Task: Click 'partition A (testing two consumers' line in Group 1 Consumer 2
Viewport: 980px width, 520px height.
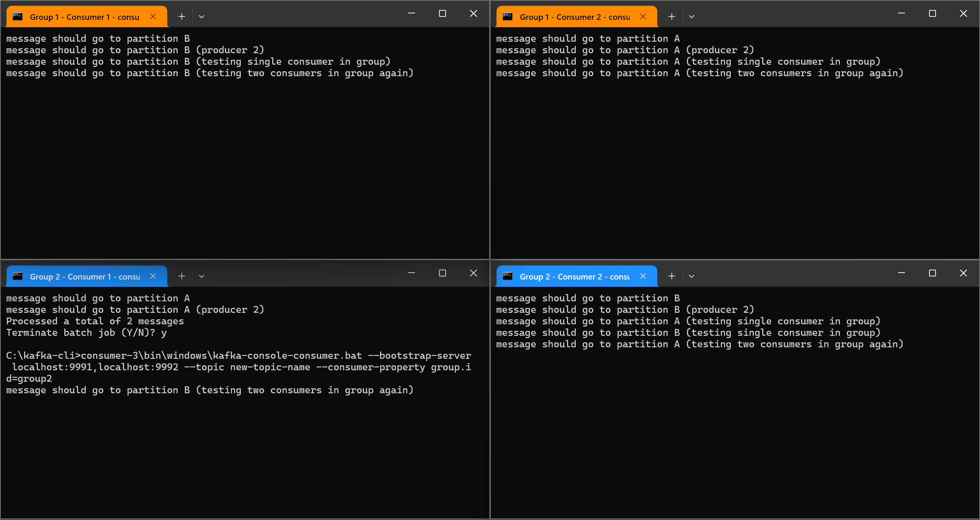Action: tap(700, 73)
